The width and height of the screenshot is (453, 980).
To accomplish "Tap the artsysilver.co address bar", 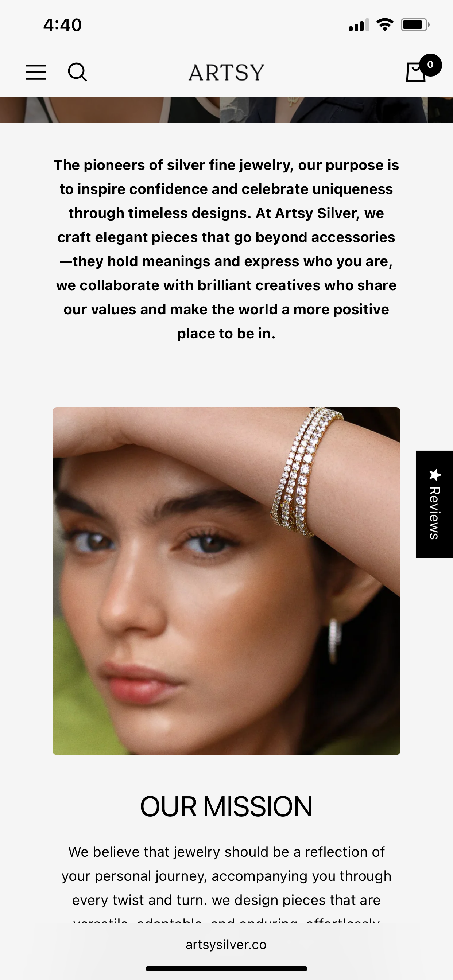I will [226, 945].
